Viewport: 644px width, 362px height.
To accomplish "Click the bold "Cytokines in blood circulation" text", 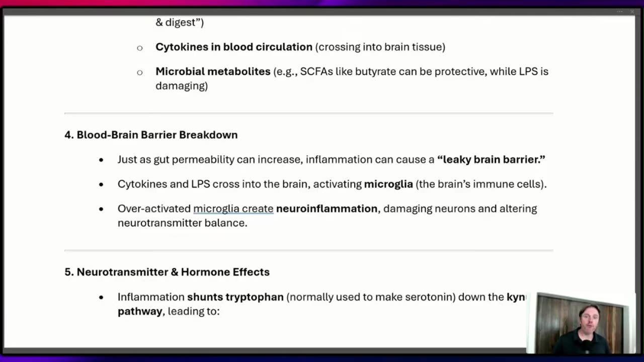I will [234, 47].
